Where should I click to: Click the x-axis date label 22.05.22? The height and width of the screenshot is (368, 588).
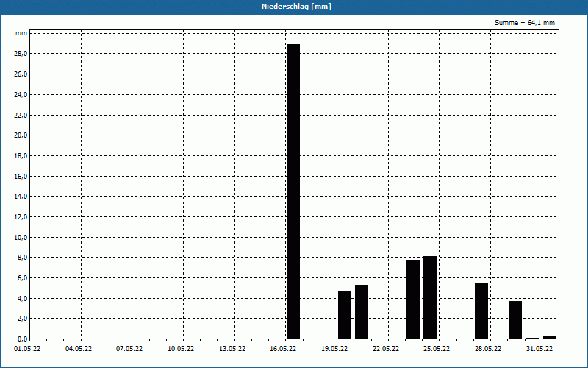tap(386, 349)
